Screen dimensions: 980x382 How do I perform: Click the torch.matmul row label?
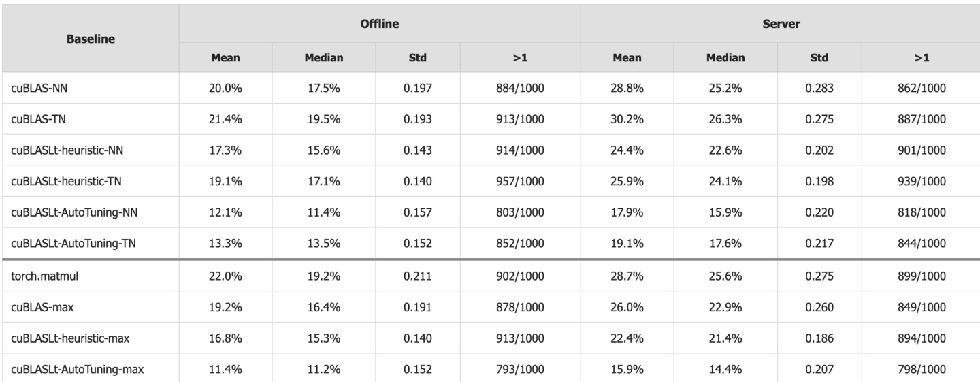point(40,276)
